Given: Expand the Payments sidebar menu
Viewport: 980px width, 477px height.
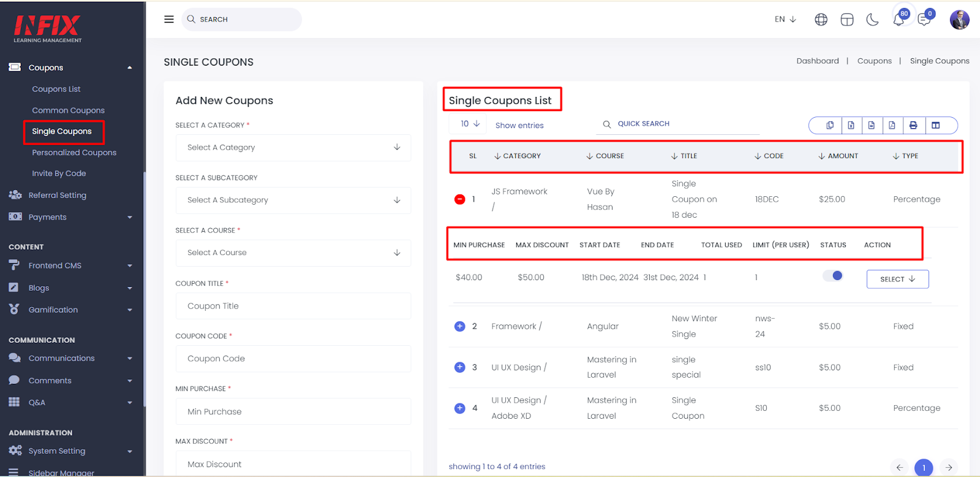Looking at the screenshot, I should [x=70, y=217].
